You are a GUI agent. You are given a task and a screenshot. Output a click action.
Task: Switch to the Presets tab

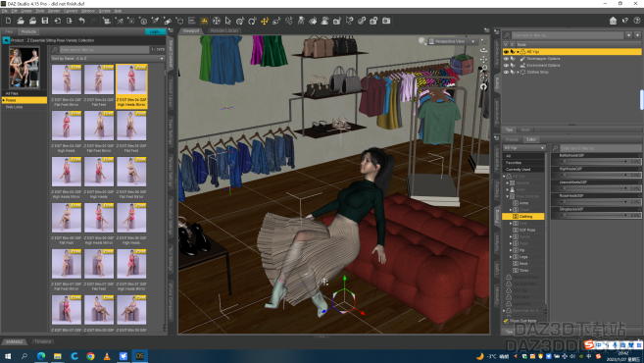pyautogui.click(x=512, y=139)
